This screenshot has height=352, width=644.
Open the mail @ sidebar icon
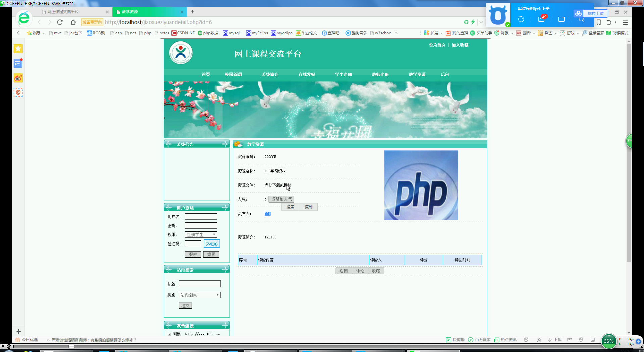[x=18, y=92]
